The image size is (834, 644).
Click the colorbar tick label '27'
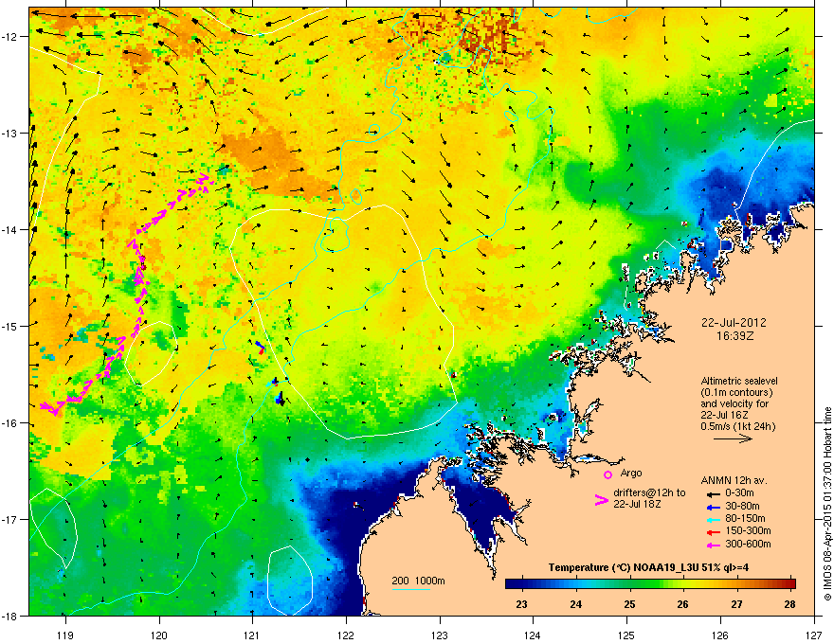coord(736,604)
